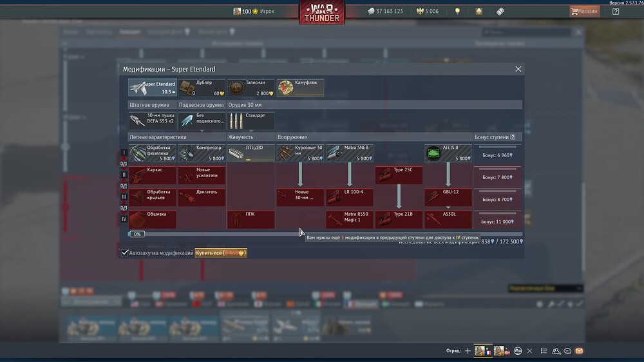Image resolution: width=644 pixels, height=362 pixels.
Task: Click the help question mark icon in top bar
Action: coord(616,11)
